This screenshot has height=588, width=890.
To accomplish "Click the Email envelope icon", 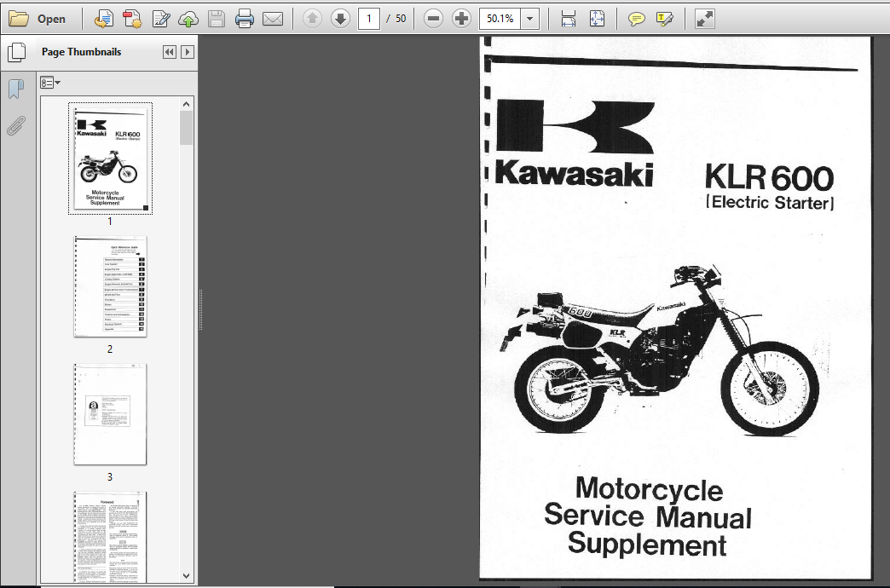I will point(273,20).
